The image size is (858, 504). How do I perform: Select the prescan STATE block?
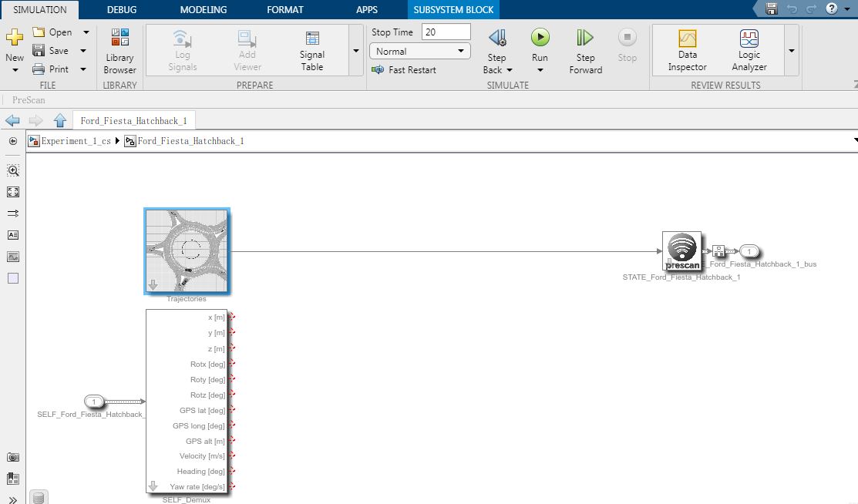681,251
